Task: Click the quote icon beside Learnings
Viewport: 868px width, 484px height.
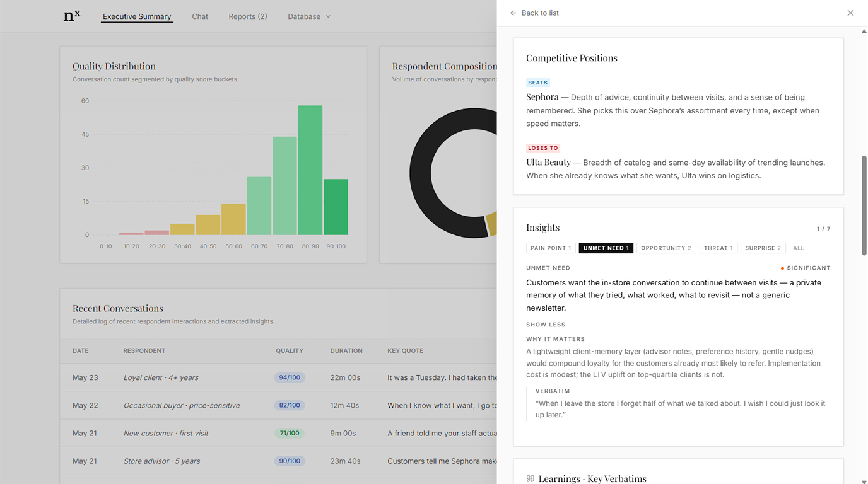Action: coord(530,479)
